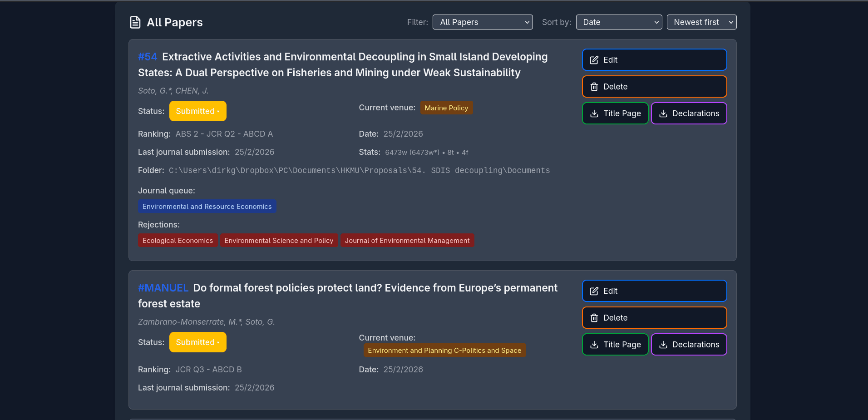This screenshot has width=868, height=420.
Task: Expand the Submitted status dropdown for paper #54
Action: (197, 111)
